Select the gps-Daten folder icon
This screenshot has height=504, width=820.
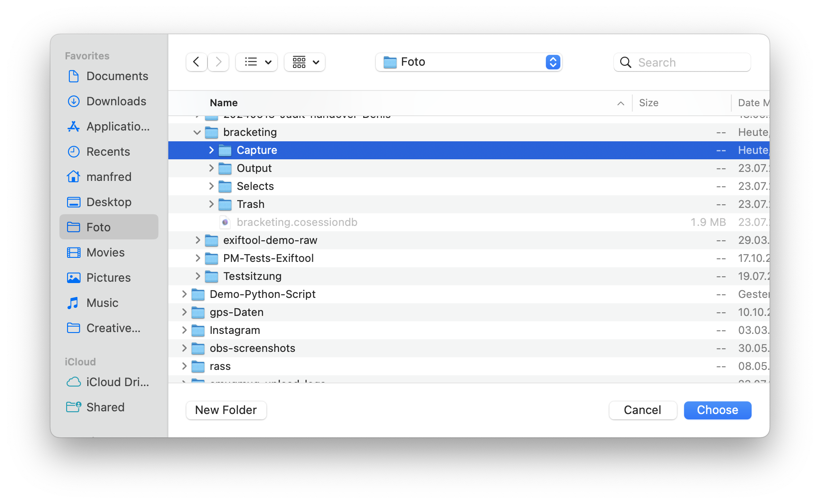pos(198,312)
